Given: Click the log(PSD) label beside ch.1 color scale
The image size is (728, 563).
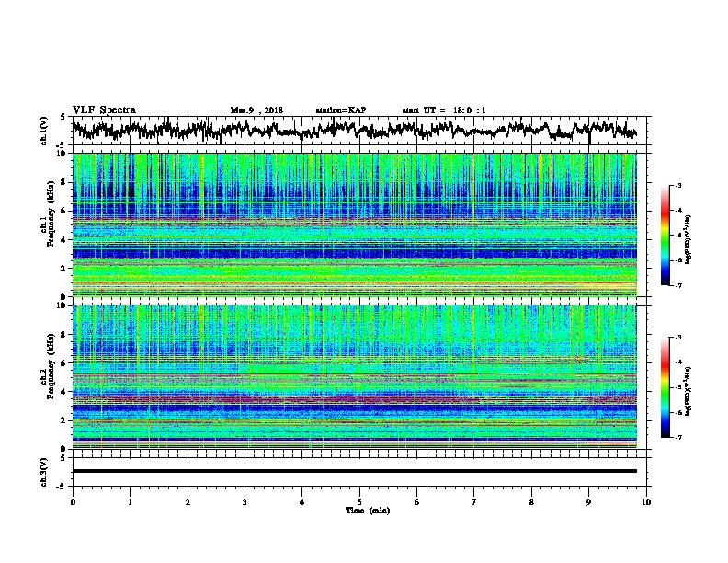Looking at the screenshot, I should pos(688,239).
